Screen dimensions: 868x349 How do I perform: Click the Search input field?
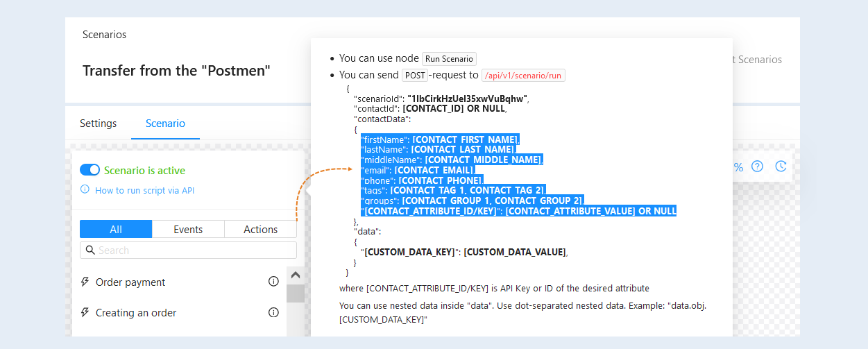(x=188, y=250)
